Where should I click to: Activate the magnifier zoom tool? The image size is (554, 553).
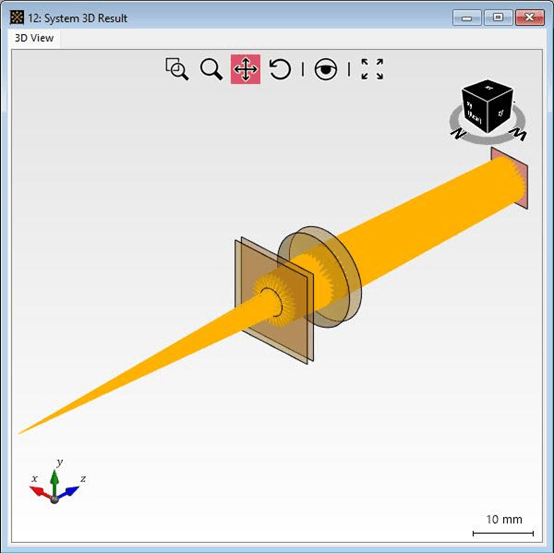click(211, 69)
